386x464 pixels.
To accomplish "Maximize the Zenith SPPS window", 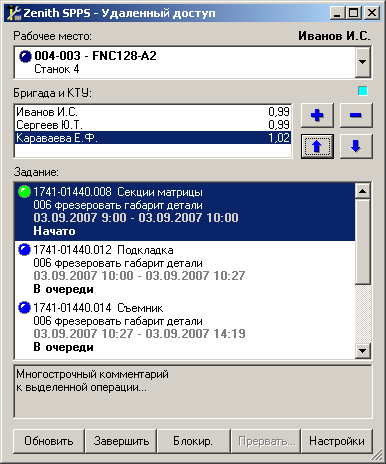I will 353,13.
